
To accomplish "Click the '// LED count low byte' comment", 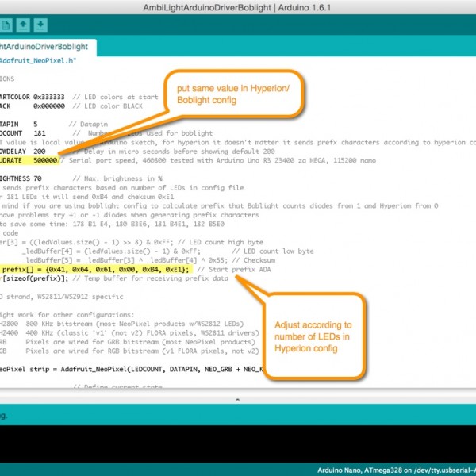I will [273, 251].
